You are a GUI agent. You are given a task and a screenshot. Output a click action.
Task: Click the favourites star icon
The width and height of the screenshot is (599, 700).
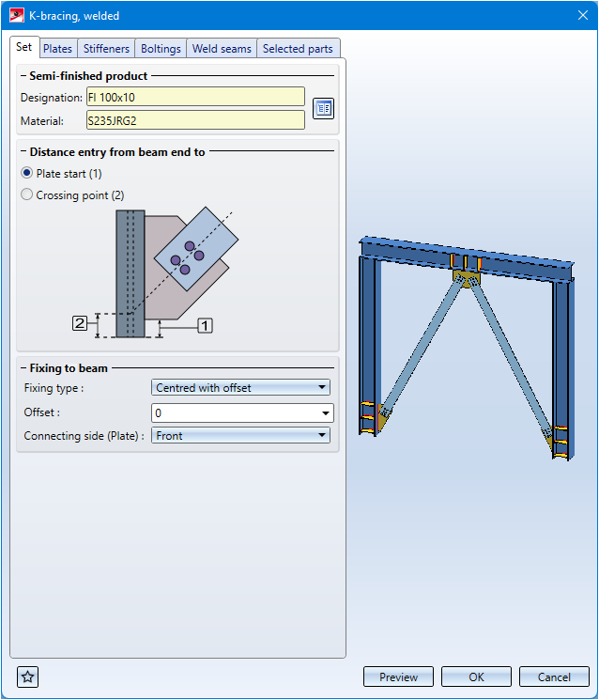27,677
